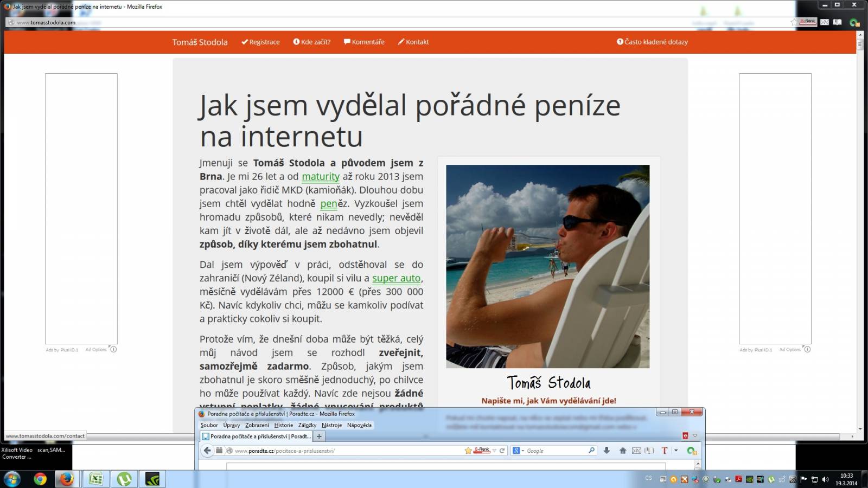Click the main page vertical scrollbar
The image size is (868, 488).
(859, 233)
